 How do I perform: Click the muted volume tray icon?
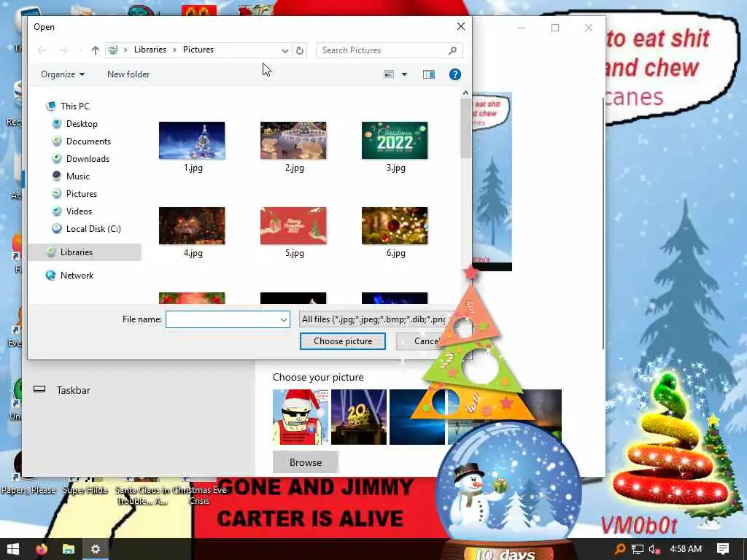point(654,550)
